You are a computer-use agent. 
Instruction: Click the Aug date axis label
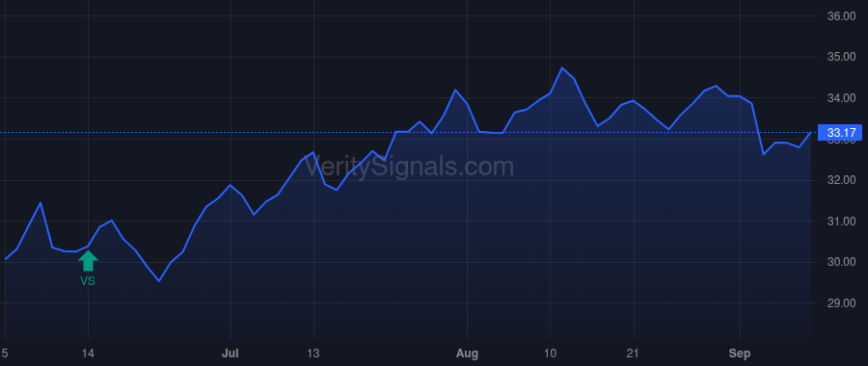pos(467,353)
